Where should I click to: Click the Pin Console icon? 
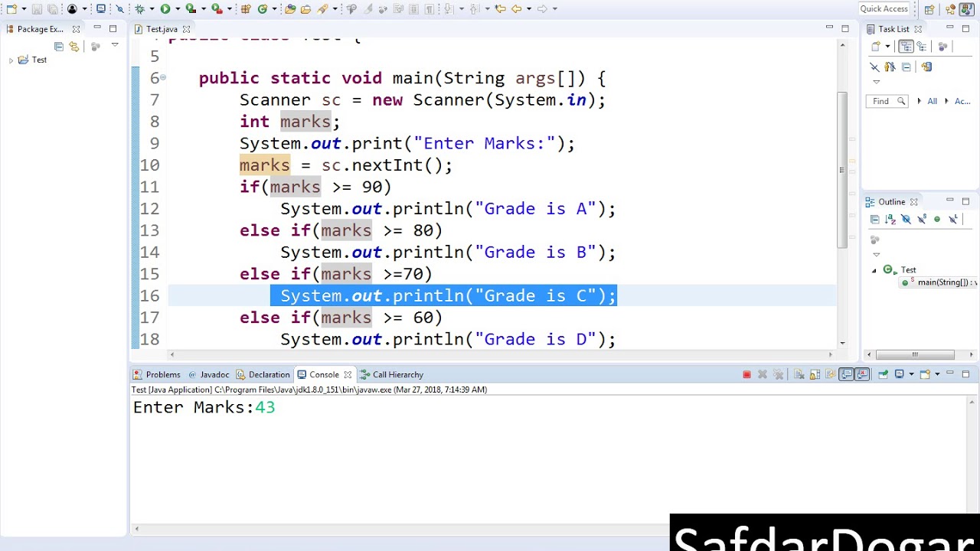pyautogui.click(x=883, y=374)
